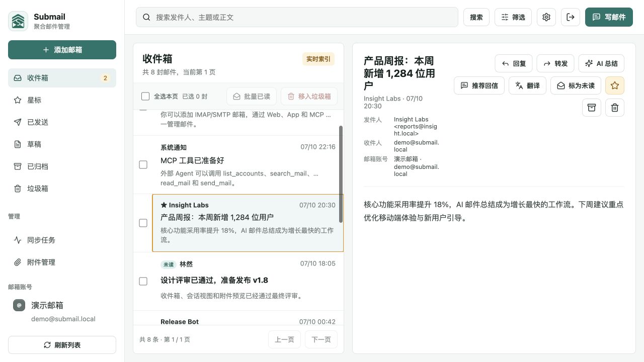Screen dimensions: 644x362
Task: Click the 实时索引 badge
Action: click(318, 59)
